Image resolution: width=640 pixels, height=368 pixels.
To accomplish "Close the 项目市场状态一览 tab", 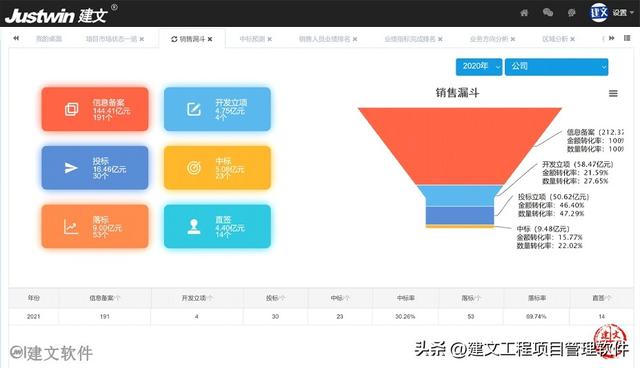I will click(x=142, y=39).
